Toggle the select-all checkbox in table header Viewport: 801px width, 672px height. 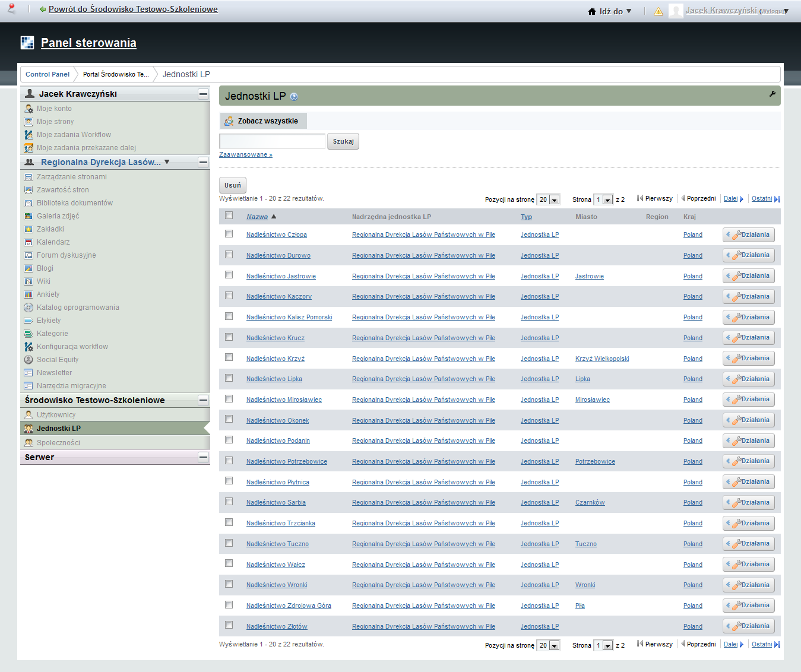229,215
